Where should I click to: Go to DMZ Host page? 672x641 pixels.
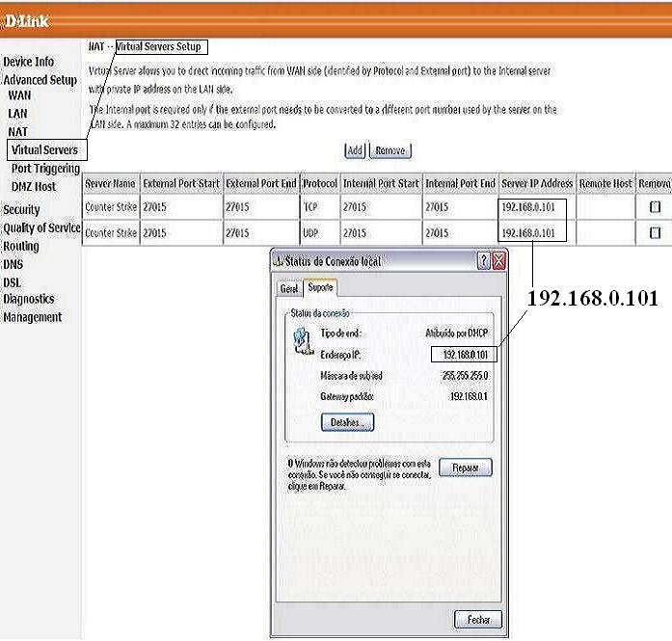coord(34,186)
